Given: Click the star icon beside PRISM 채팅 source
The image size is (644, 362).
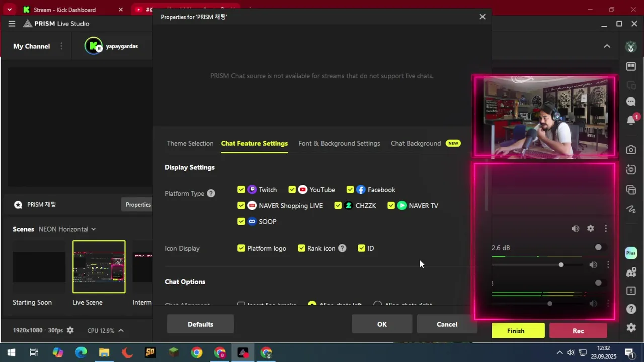Looking at the screenshot, I should pos(18,205).
